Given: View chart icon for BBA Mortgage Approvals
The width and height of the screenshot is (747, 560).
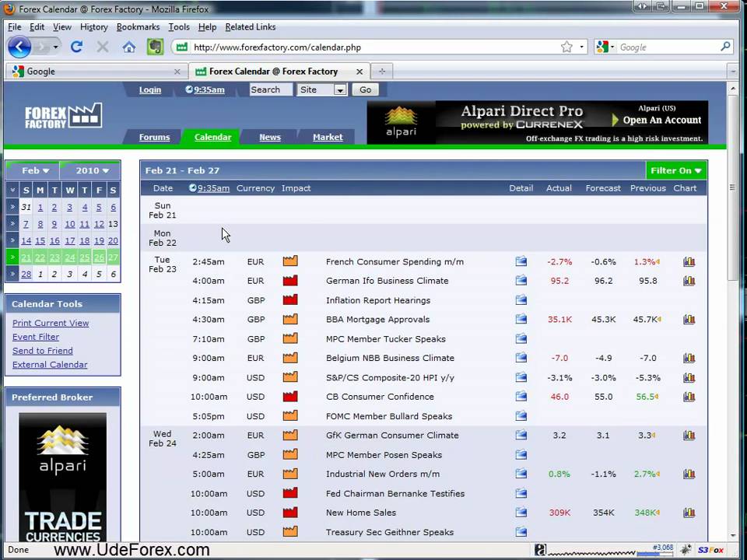Looking at the screenshot, I should point(689,319).
